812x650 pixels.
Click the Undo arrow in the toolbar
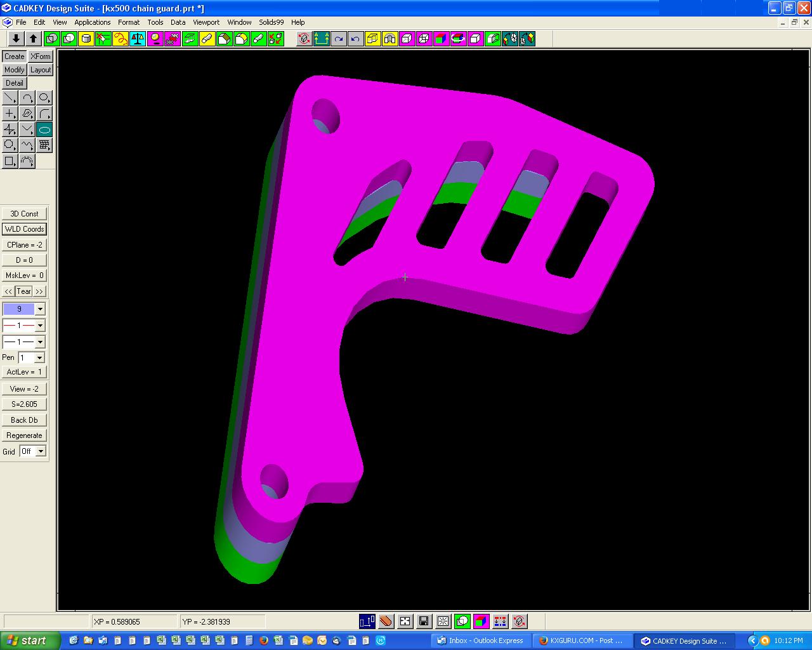click(x=353, y=38)
